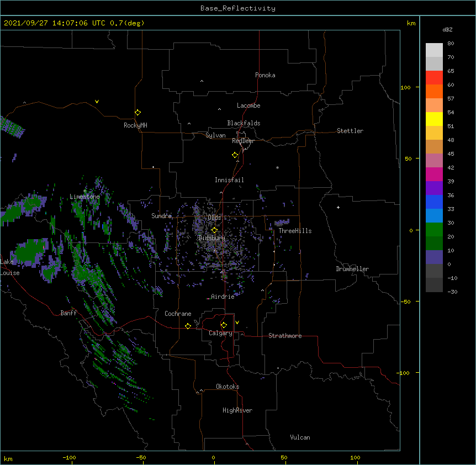Image resolution: width=476 pixels, height=465 pixels.
Task: Click the dBZ legend heading
Action: pyautogui.click(x=447, y=29)
